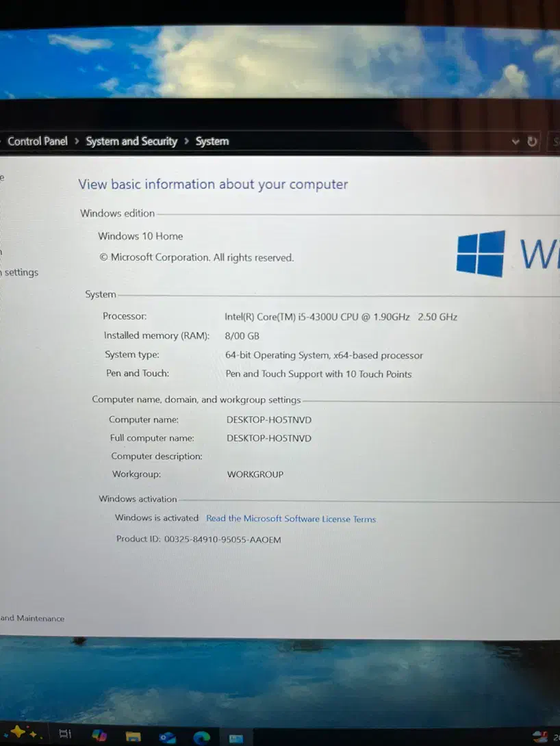
Task: Select the Computer name value DESKTOP-HO5TNVD
Action: pos(269,420)
